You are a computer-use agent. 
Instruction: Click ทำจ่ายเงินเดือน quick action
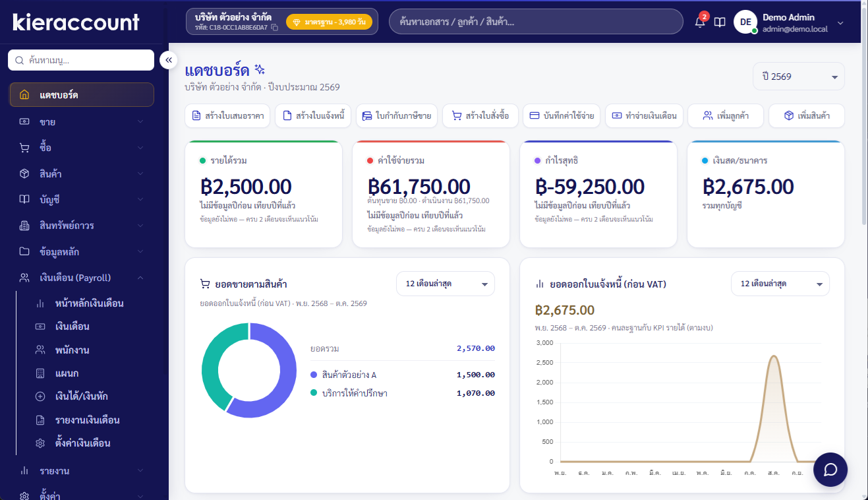point(644,116)
